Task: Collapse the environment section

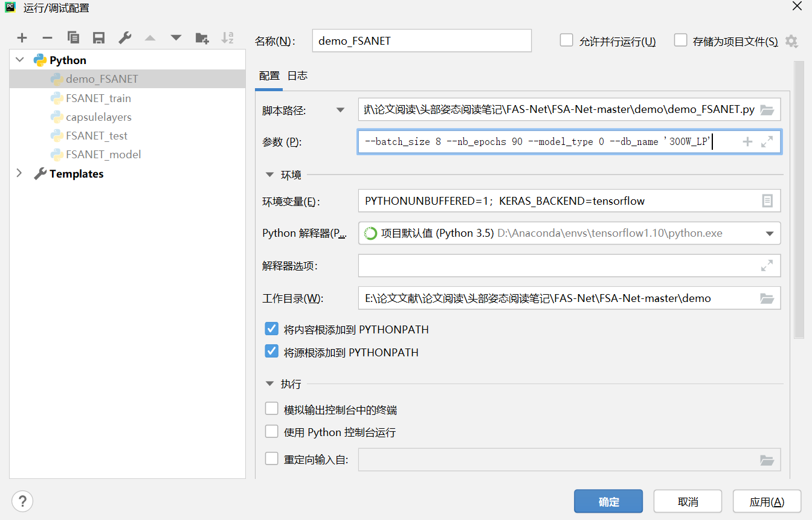Action: 269,175
